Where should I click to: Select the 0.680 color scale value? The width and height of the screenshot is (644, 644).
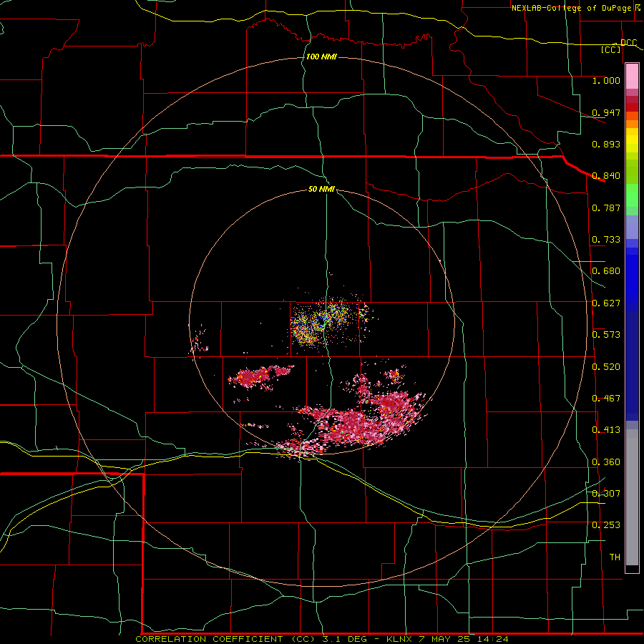coord(606,271)
